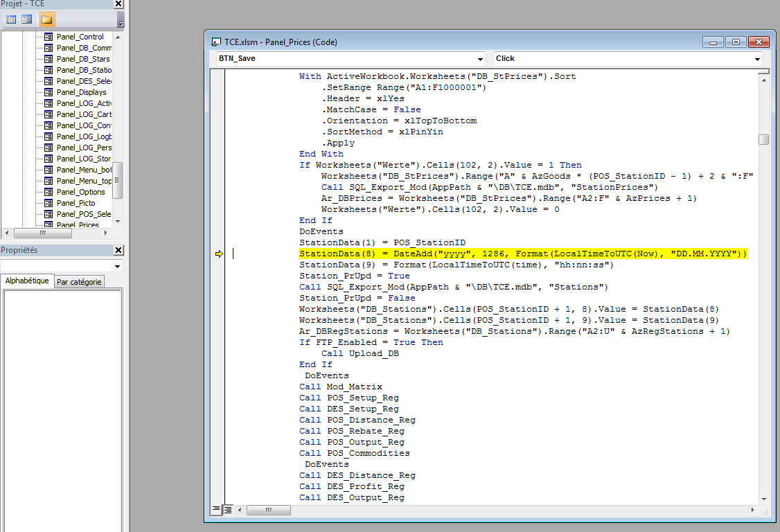Select the Panel_Prices form in project tree

pos(78,224)
